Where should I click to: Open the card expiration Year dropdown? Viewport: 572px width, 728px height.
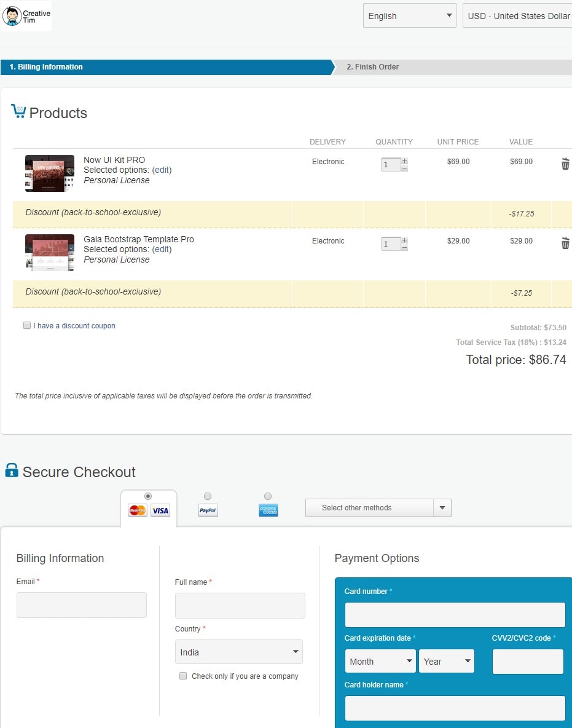pos(446,661)
